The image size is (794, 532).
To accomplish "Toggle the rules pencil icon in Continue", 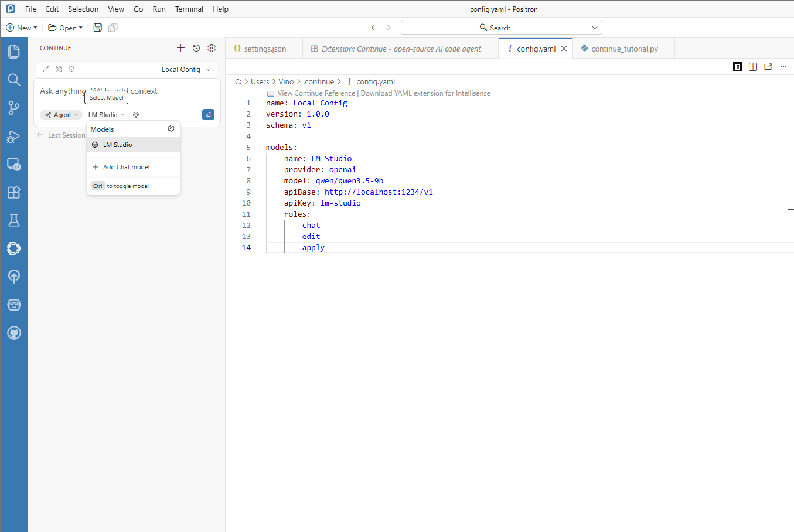I will click(x=46, y=69).
